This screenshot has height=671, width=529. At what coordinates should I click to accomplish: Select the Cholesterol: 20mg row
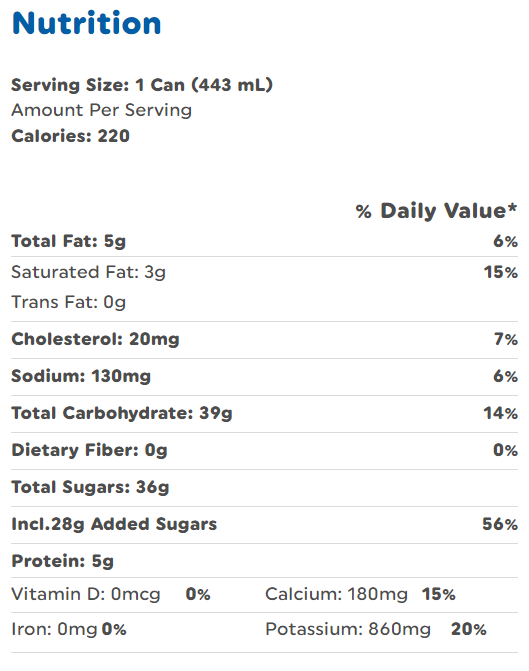coord(264,340)
